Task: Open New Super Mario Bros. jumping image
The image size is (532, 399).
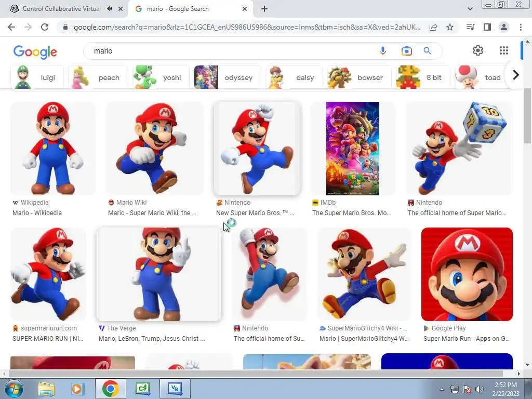Action: coord(257,149)
